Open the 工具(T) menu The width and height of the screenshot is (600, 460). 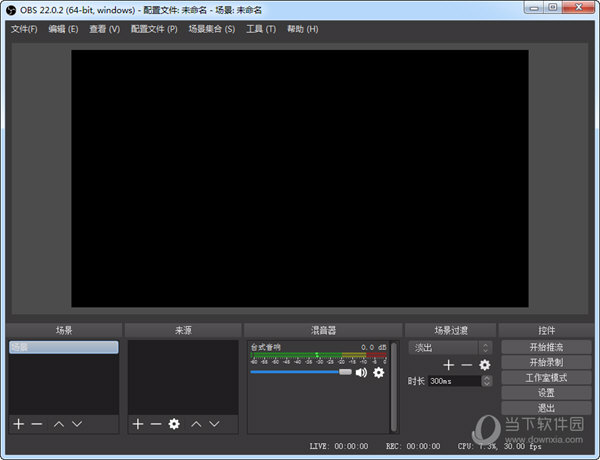(261, 29)
